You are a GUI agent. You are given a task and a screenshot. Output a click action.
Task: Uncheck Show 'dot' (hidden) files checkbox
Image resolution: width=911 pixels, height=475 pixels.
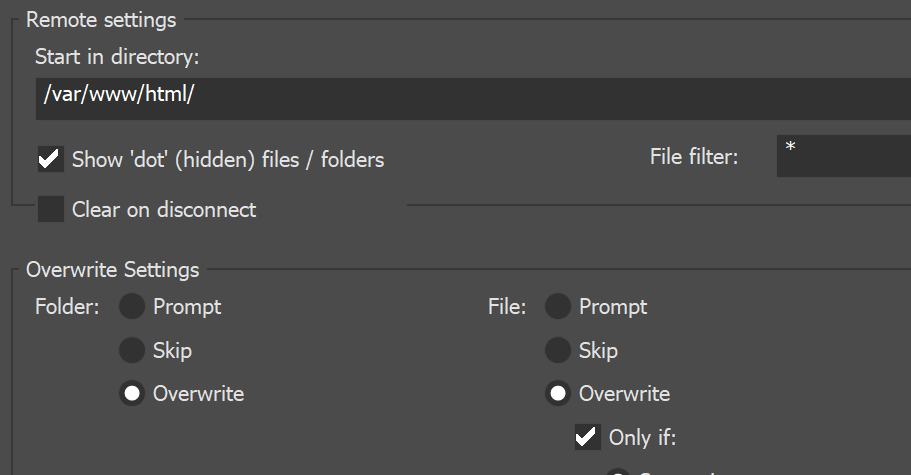click(x=50, y=159)
